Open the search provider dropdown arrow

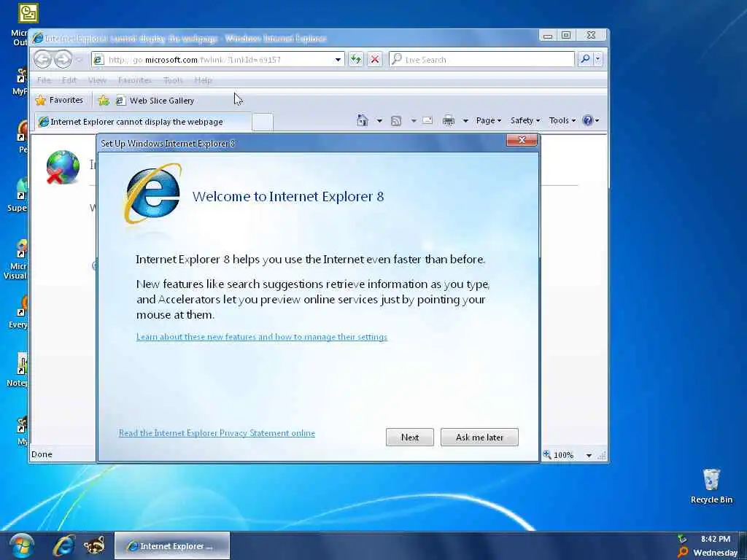tap(598, 59)
